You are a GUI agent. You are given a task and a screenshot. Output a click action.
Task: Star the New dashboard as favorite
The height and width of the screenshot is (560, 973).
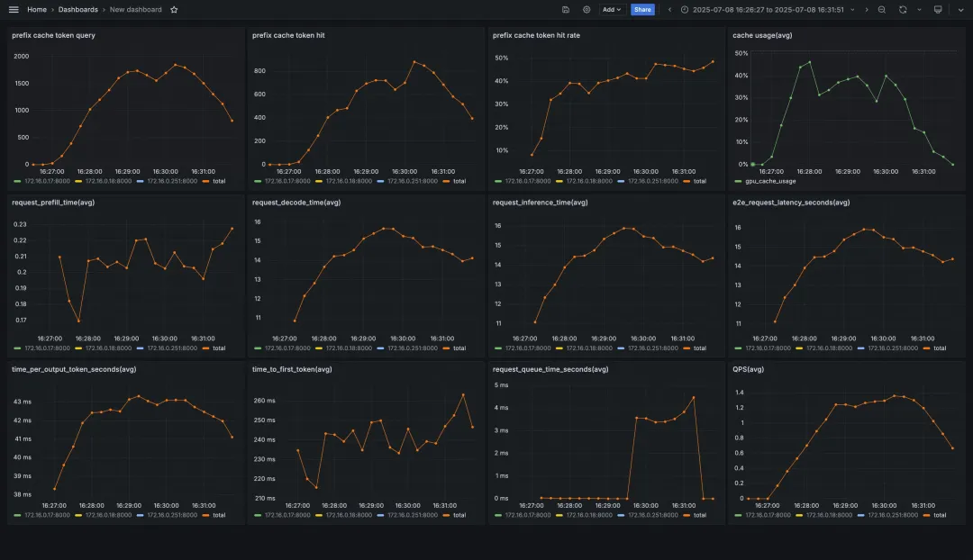(x=175, y=9)
